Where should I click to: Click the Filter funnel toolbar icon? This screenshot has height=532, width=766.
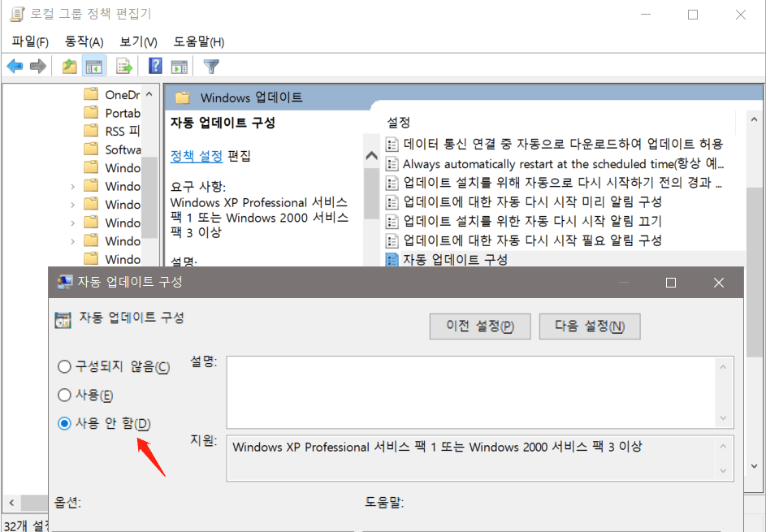[x=210, y=66]
